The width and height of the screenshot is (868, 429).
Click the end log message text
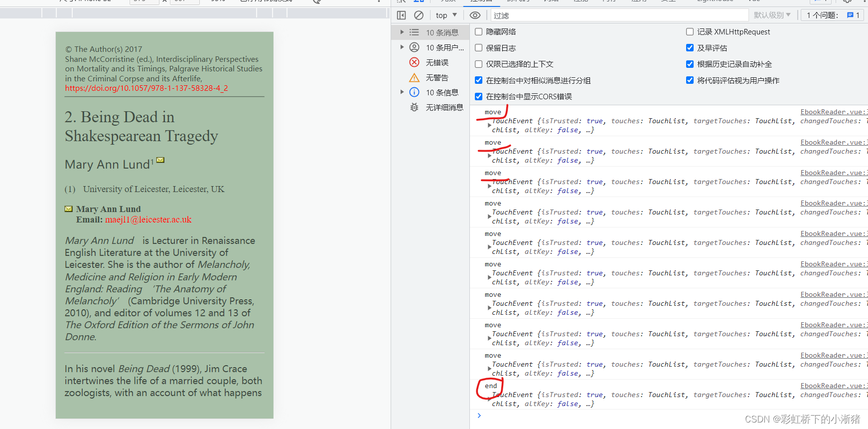pyautogui.click(x=491, y=386)
